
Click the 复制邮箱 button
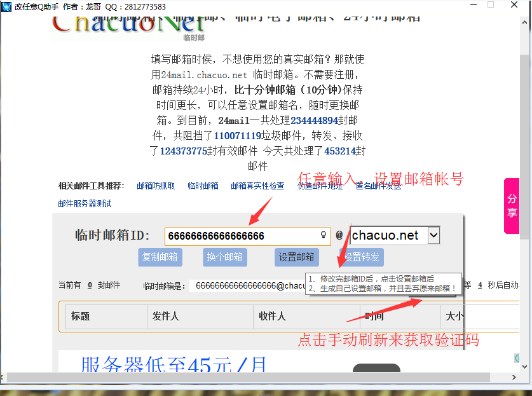[x=160, y=257]
